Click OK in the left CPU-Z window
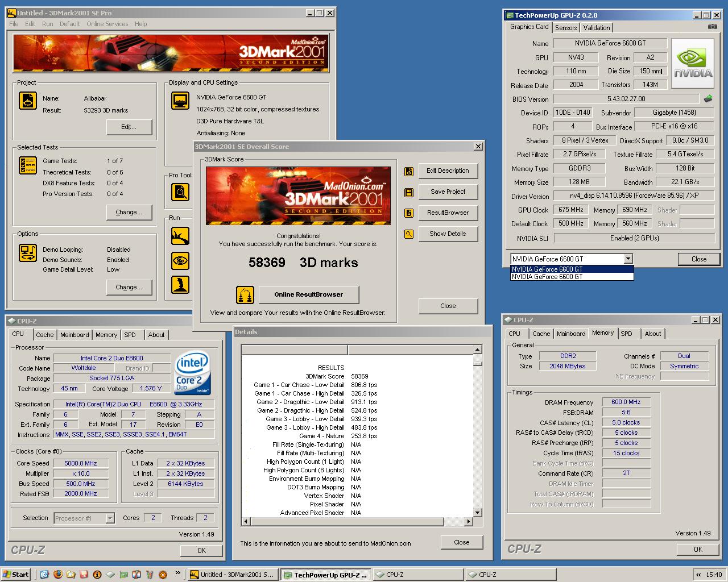Viewport: 728px width, 582px height. (201, 550)
